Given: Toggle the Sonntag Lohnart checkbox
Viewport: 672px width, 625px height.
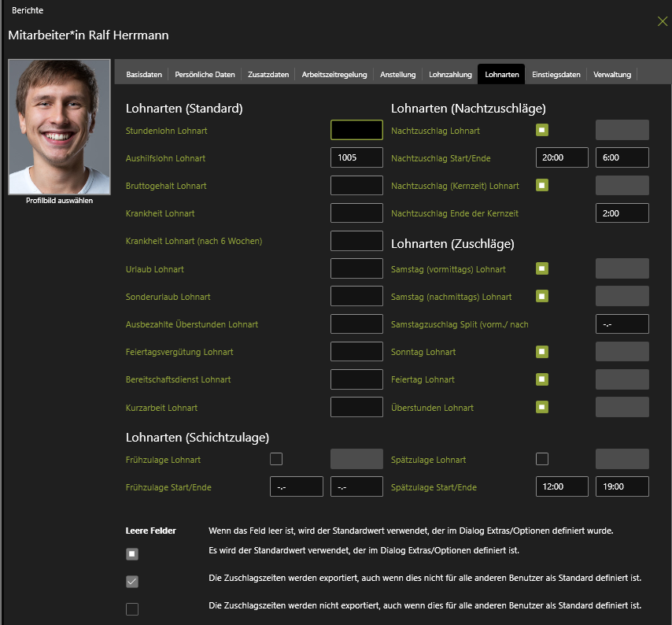Looking at the screenshot, I should (x=542, y=351).
